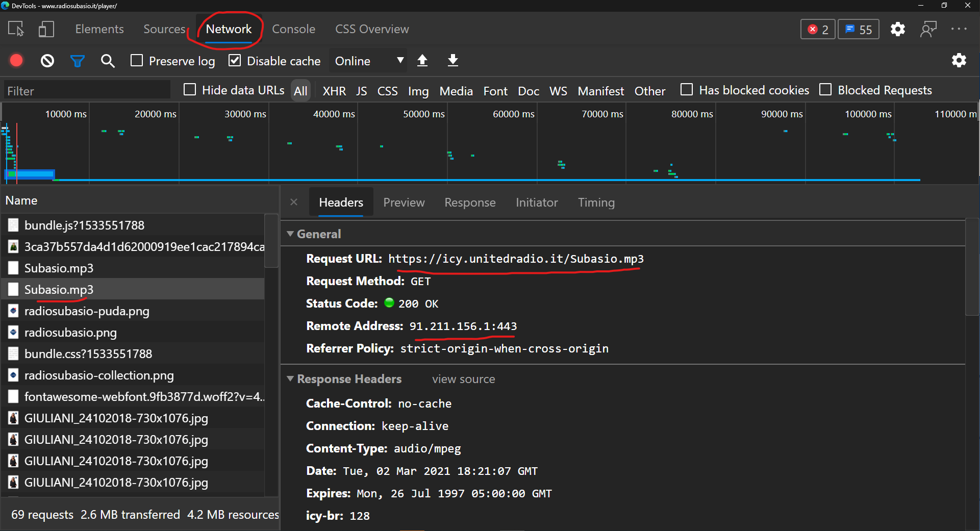Enable the Preserve log checkbox
Image resolution: width=980 pixels, height=531 pixels.
pyautogui.click(x=137, y=61)
